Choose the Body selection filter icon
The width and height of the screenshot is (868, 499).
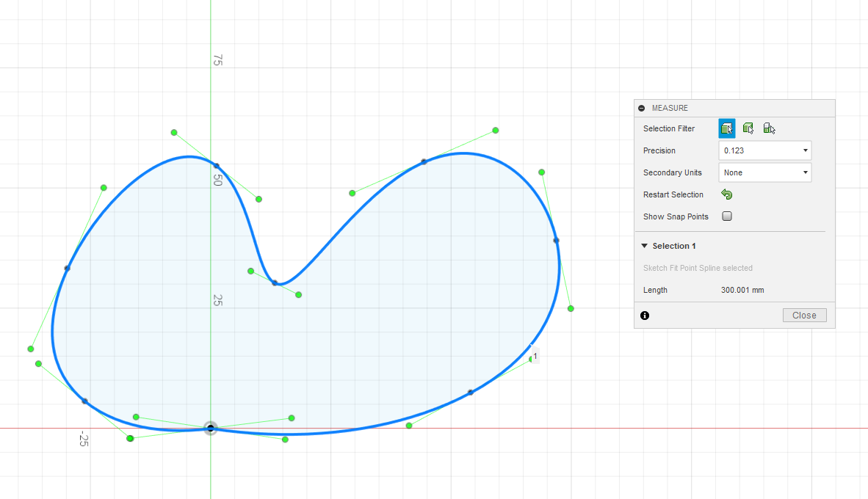click(x=748, y=128)
